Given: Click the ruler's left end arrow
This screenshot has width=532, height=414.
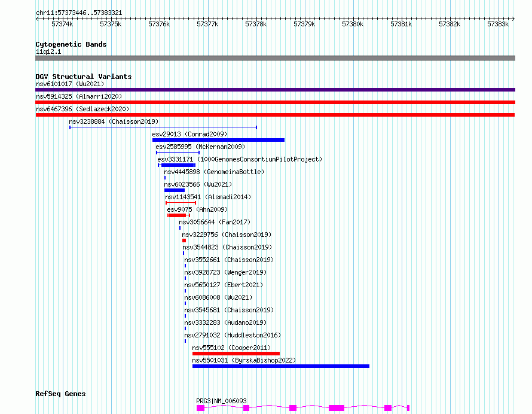Looking at the screenshot, I should [37, 19].
